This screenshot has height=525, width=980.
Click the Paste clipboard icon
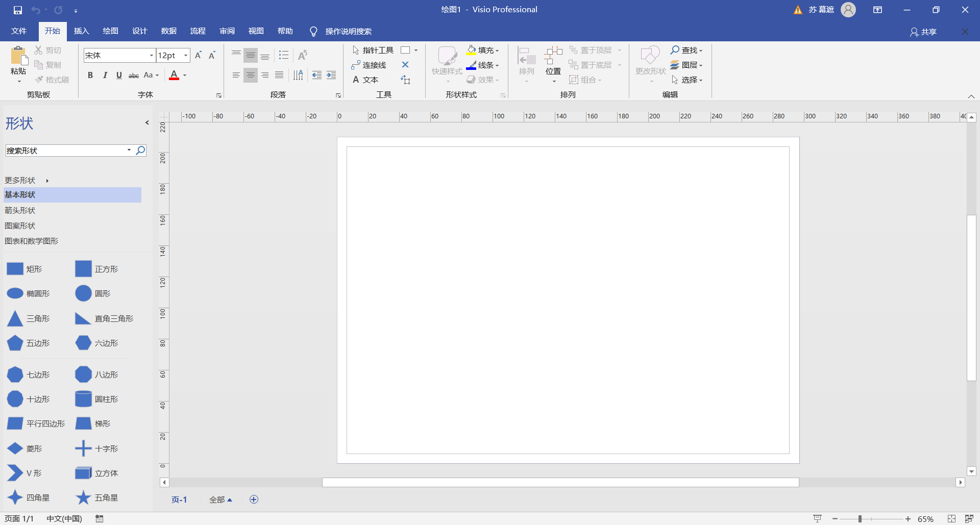coord(18,56)
